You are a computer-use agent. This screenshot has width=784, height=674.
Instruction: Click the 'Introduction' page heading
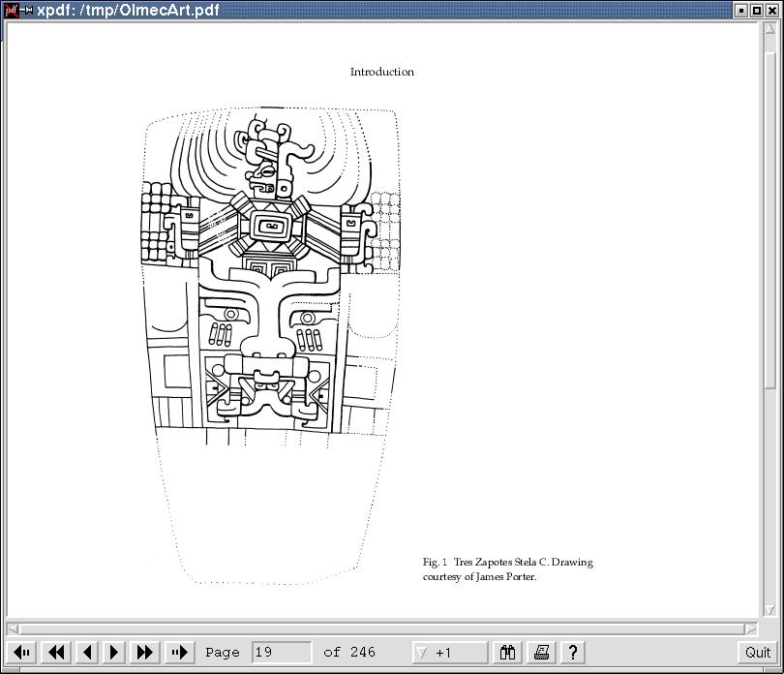tap(382, 72)
